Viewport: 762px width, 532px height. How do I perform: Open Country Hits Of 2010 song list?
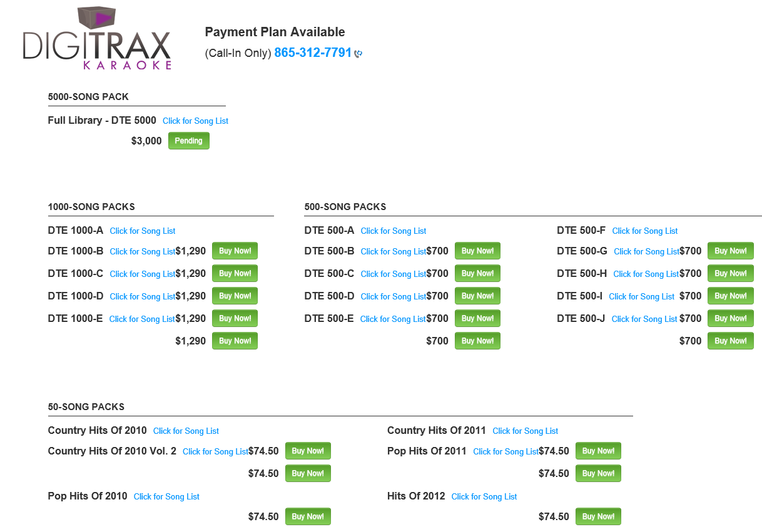coord(186,431)
